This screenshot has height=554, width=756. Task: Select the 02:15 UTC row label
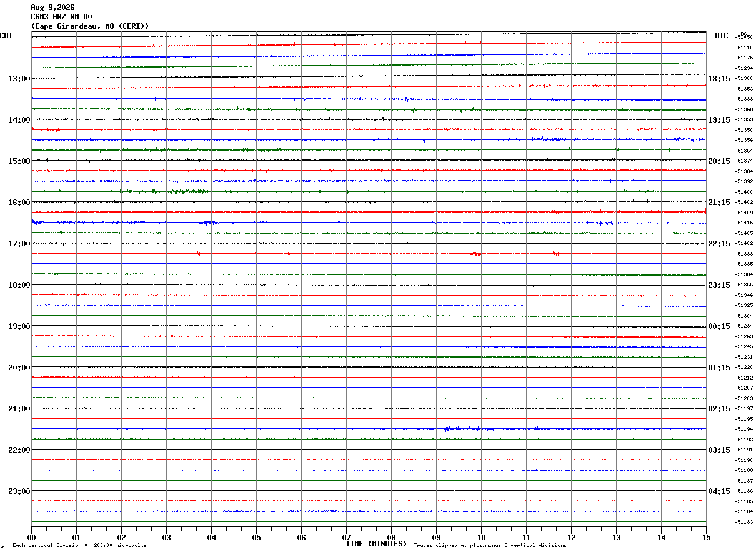[719, 409]
